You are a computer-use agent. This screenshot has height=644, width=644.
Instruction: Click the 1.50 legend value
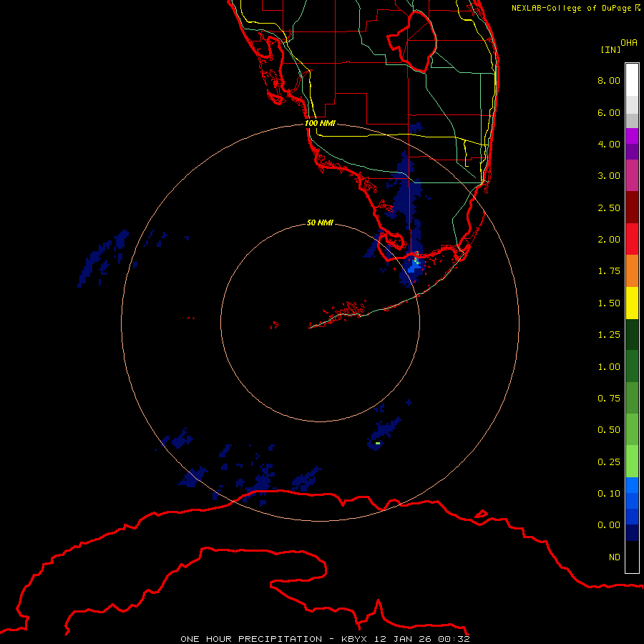(x=609, y=303)
